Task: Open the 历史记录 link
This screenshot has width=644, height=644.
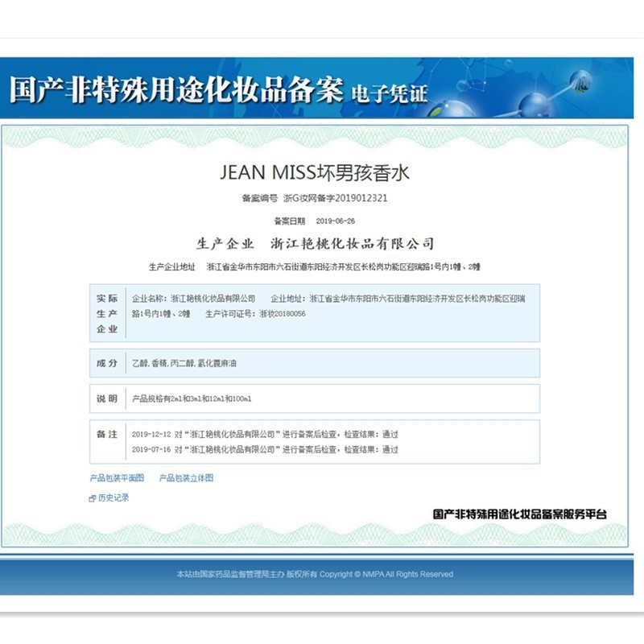Action: pos(114,497)
